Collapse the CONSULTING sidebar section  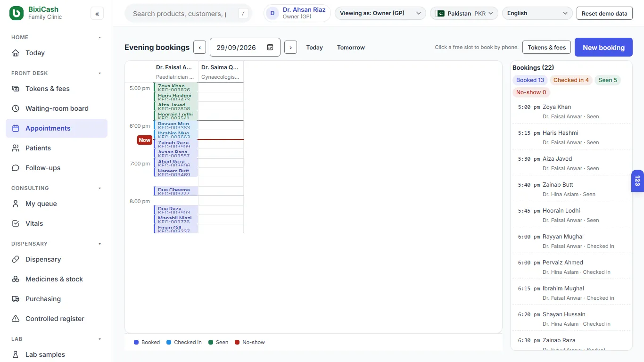click(99, 188)
